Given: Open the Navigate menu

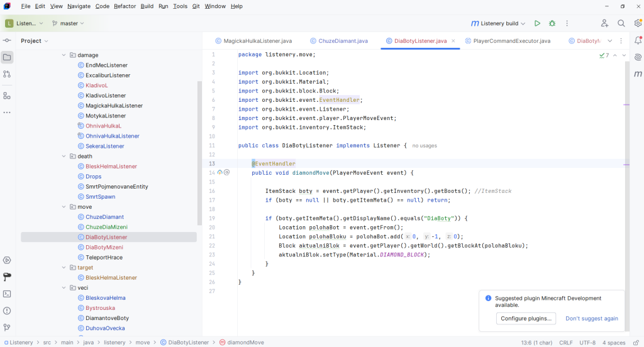Looking at the screenshot, I should pos(79,6).
